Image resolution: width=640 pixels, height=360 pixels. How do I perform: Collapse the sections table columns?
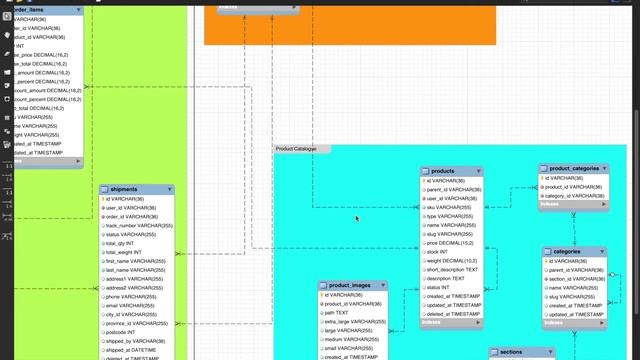coord(550,352)
